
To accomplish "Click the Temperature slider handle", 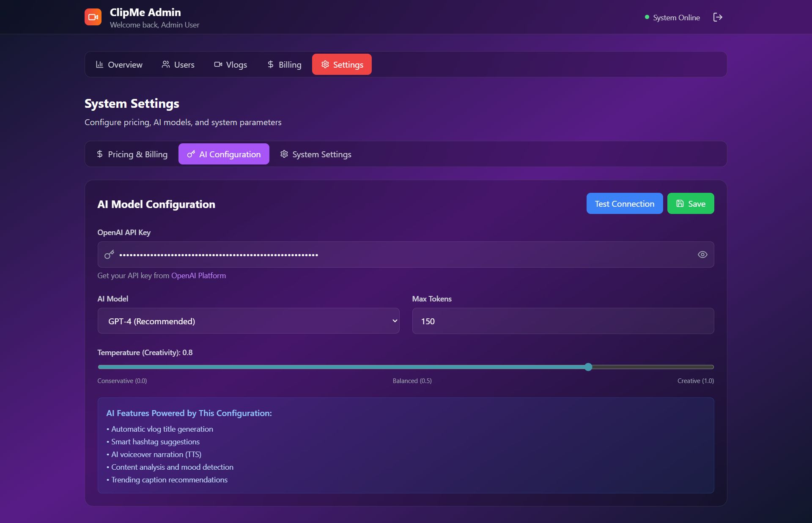I will pos(588,367).
